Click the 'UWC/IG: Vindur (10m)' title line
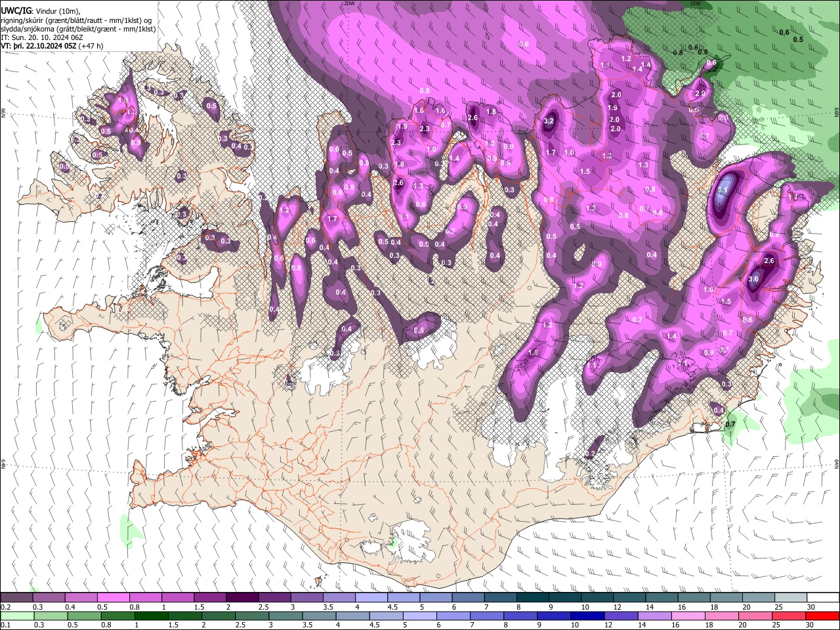840x630 pixels. (x=40, y=11)
